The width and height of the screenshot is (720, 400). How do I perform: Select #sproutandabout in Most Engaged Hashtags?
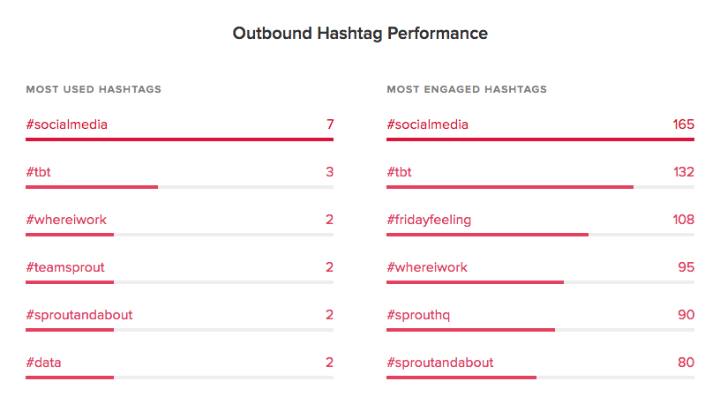pyautogui.click(x=440, y=362)
